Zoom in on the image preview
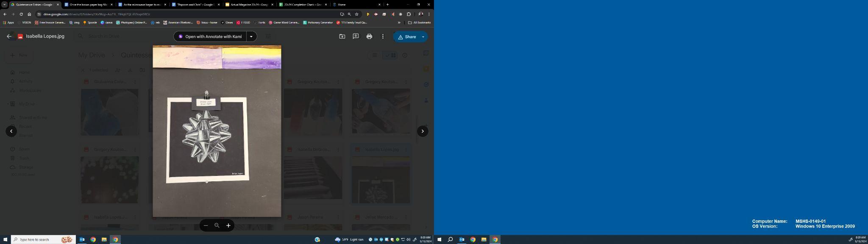This screenshot has width=868, height=244. click(228, 225)
